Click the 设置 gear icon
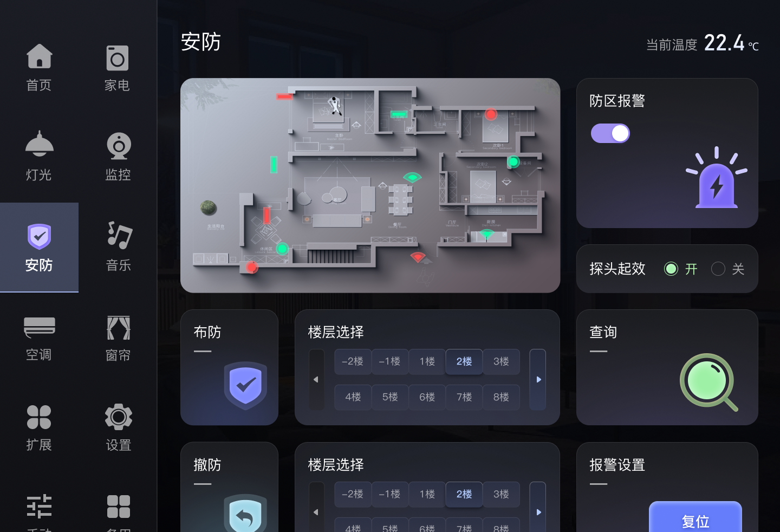Image resolution: width=780 pixels, height=532 pixels. pos(119,417)
